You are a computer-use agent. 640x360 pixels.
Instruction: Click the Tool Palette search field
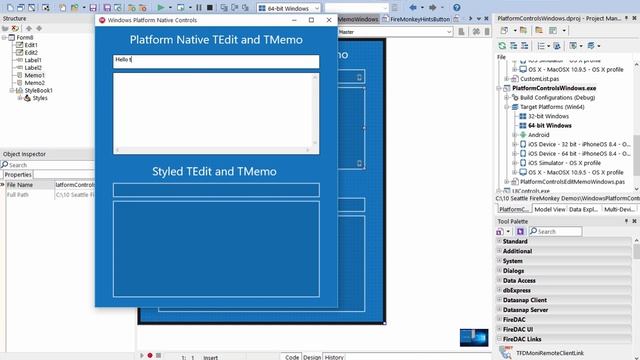coord(556,231)
